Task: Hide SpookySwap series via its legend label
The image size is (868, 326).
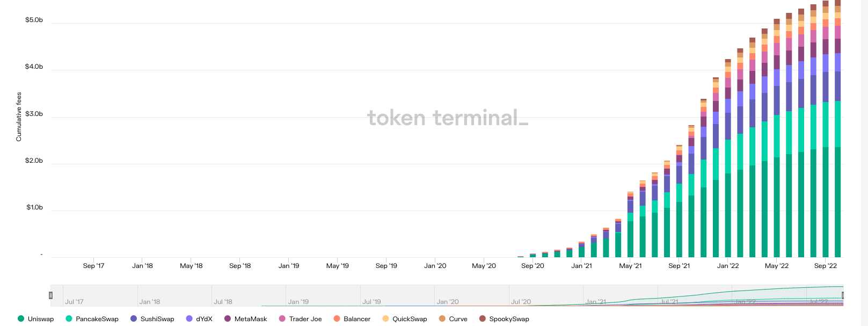Action: 509,319
